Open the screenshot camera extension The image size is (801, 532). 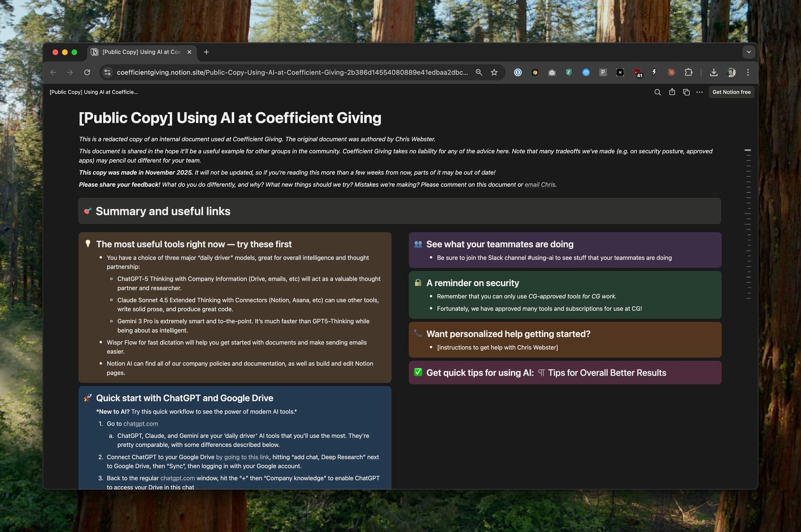[x=551, y=72]
